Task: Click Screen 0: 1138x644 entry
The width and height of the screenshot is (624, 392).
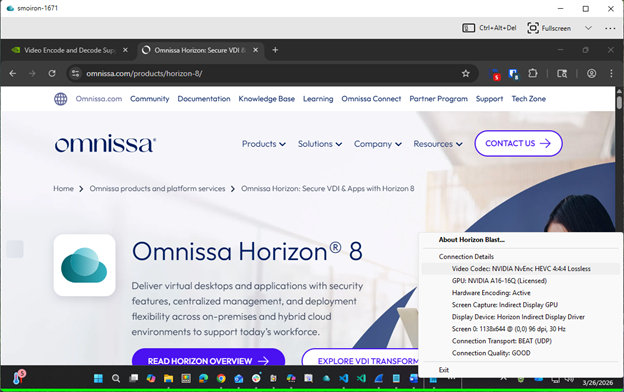Action: point(521,329)
